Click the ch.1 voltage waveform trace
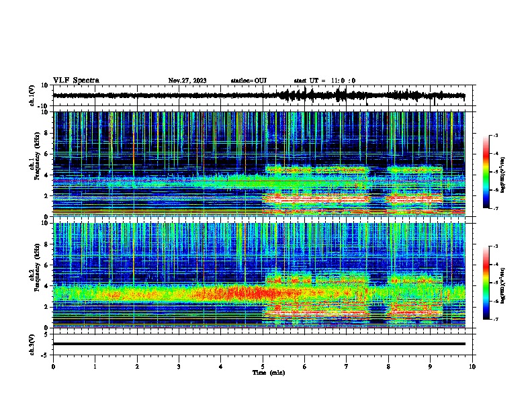The height and width of the screenshot is (411, 532). pos(259,95)
